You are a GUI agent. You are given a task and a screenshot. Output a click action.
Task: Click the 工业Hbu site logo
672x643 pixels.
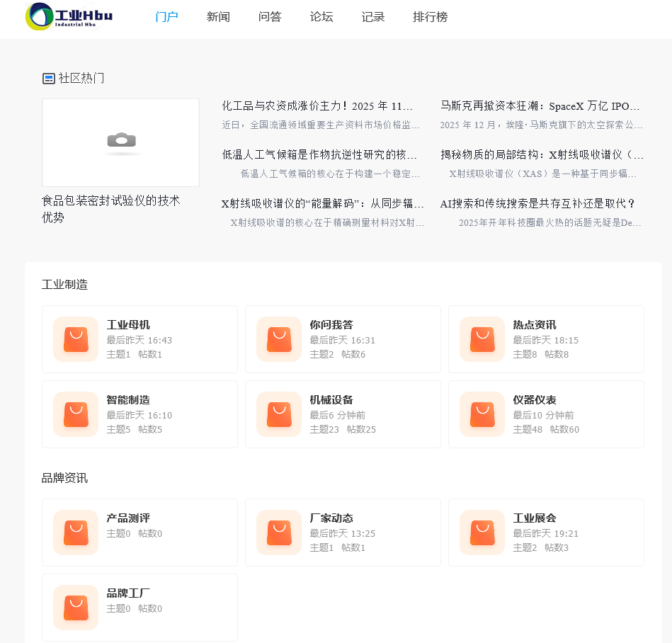pyautogui.click(x=68, y=17)
